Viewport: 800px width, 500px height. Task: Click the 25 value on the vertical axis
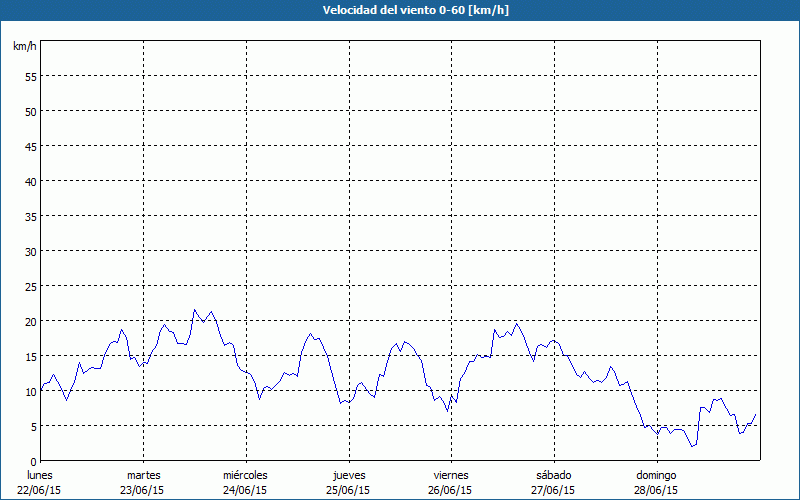pyautogui.click(x=30, y=286)
